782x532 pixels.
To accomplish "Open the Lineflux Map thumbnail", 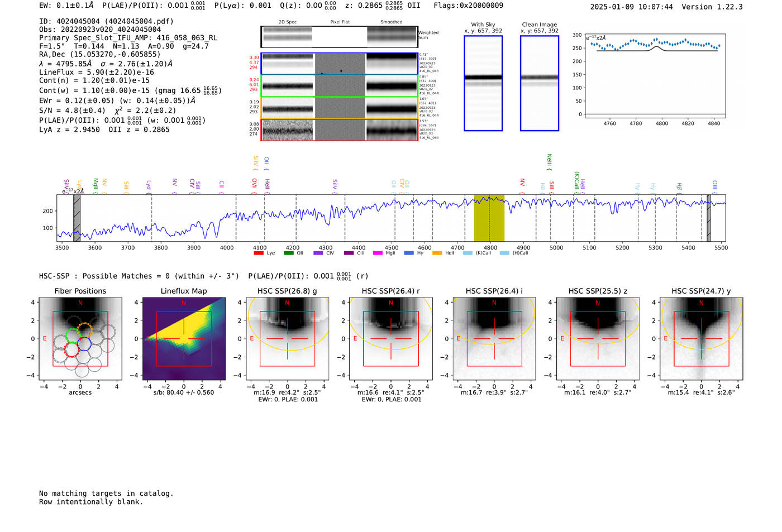I will tap(184, 339).
